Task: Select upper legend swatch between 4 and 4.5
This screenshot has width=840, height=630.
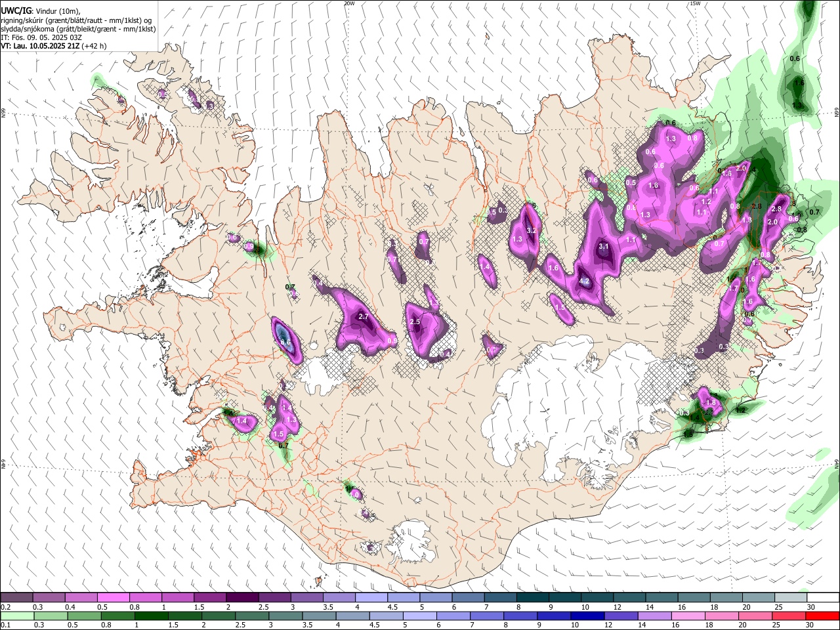Action: click(371, 598)
